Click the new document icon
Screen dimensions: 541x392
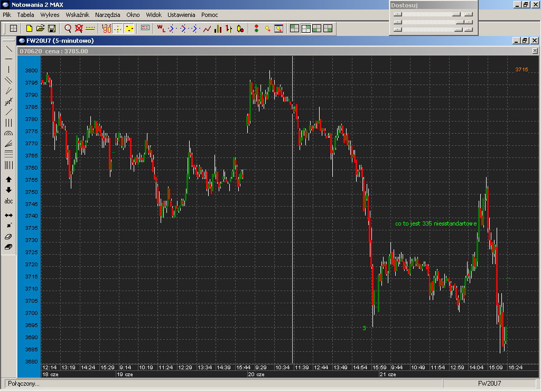point(30,29)
